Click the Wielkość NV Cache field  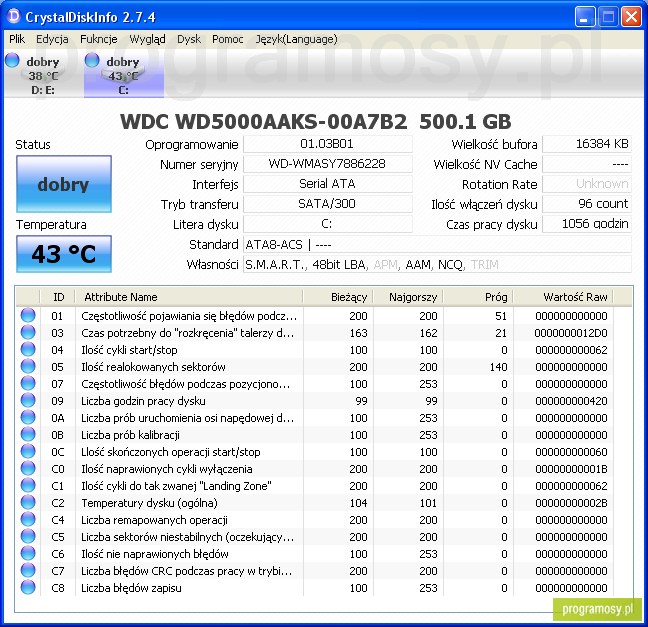(x=587, y=164)
